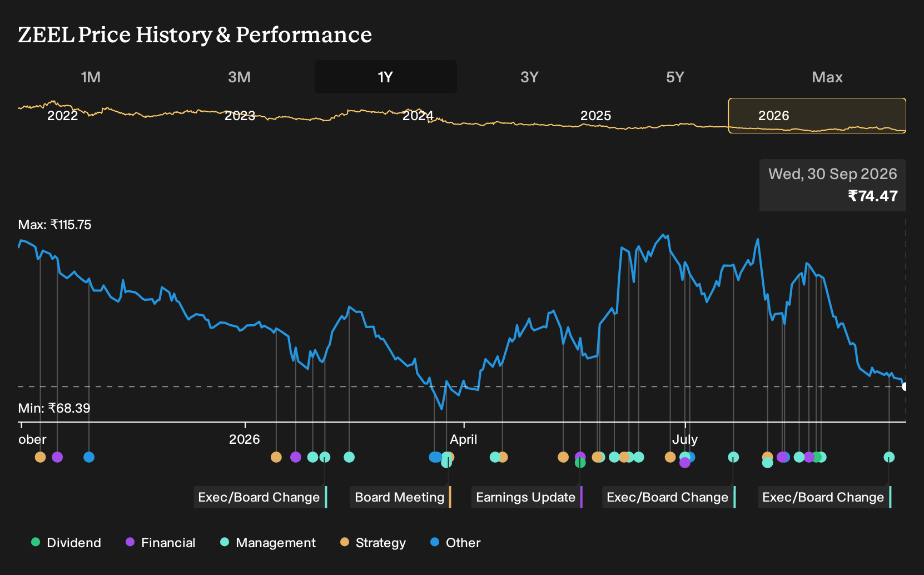Toggle Other events in the legend
924x575 pixels.
455,543
